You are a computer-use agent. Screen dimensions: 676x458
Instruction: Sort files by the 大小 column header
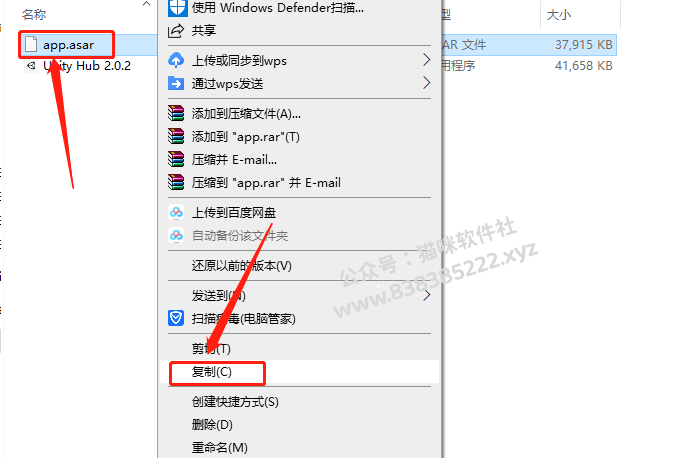tap(559, 15)
